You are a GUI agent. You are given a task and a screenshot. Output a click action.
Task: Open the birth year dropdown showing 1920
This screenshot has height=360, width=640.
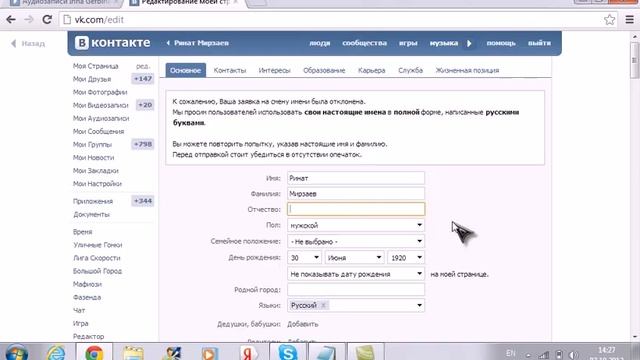pyautogui.click(x=406, y=258)
